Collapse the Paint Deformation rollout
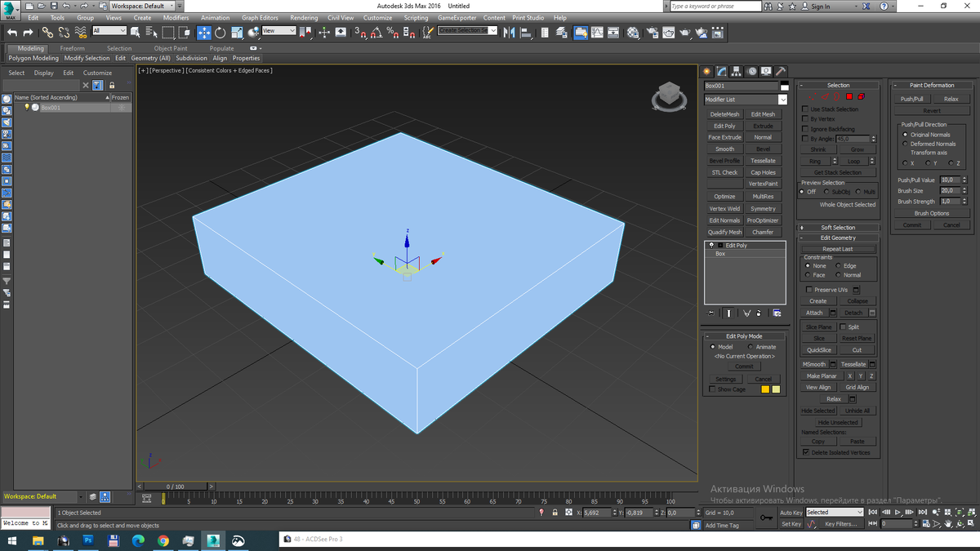Screen dimensions: 980x551 [x=932, y=85]
